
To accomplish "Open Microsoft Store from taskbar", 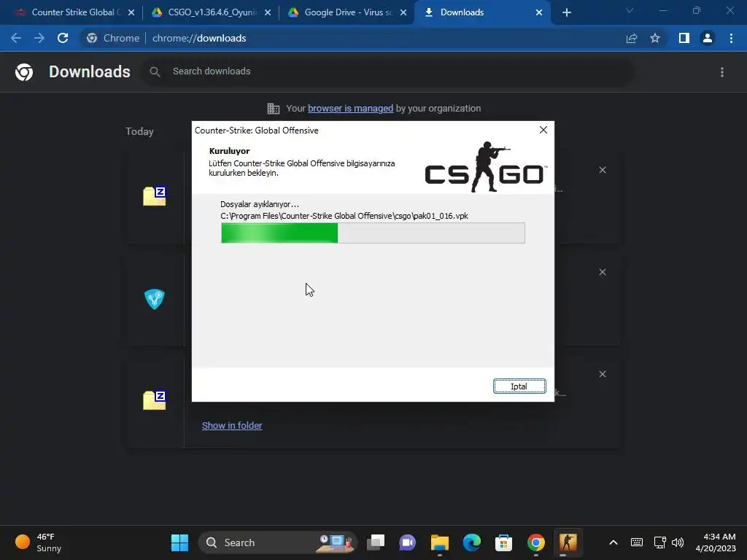I will click(x=503, y=542).
